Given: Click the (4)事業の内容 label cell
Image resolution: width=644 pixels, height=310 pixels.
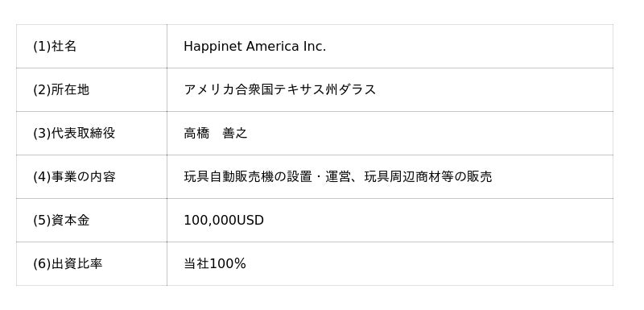Looking at the screenshot, I should tap(92, 177).
